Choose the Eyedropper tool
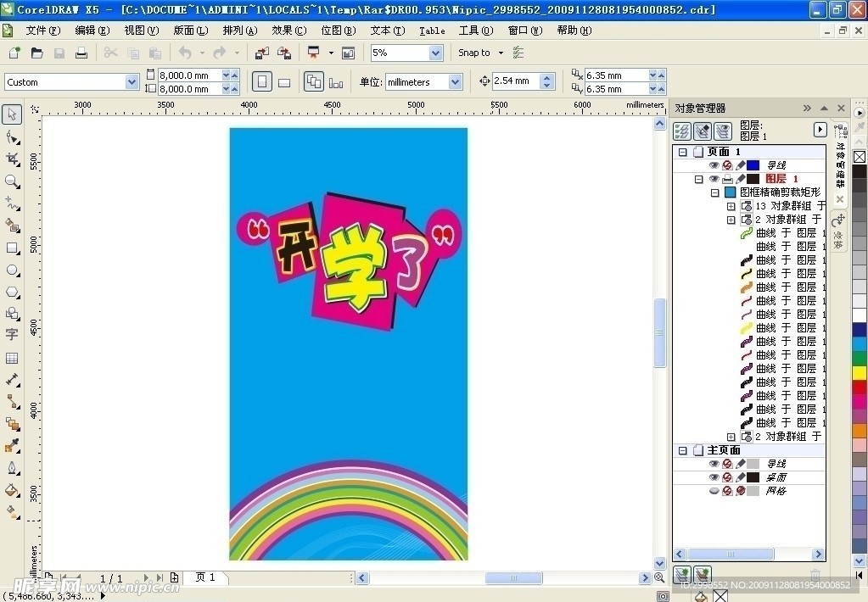This screenshot has width=868, height=602. coord(12,446)
